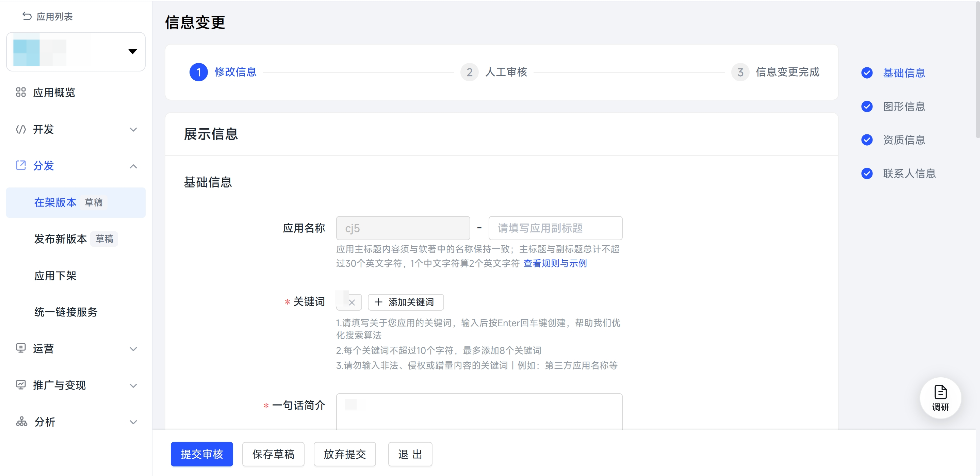Image resolution: width=980 pixels, height=476 pixels.
Task: Collapse the 分发 menu chevron
Action: point(133,166)
